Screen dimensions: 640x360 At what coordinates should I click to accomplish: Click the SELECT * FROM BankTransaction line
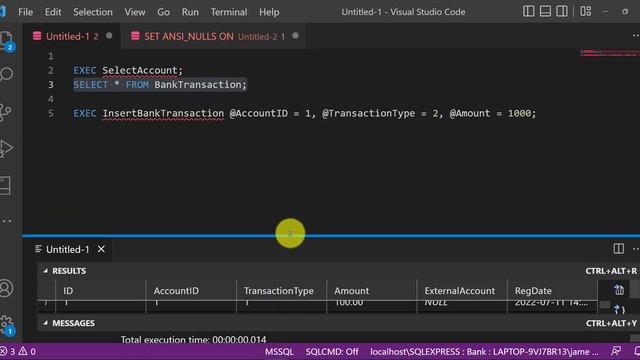(x=160, y=84)
